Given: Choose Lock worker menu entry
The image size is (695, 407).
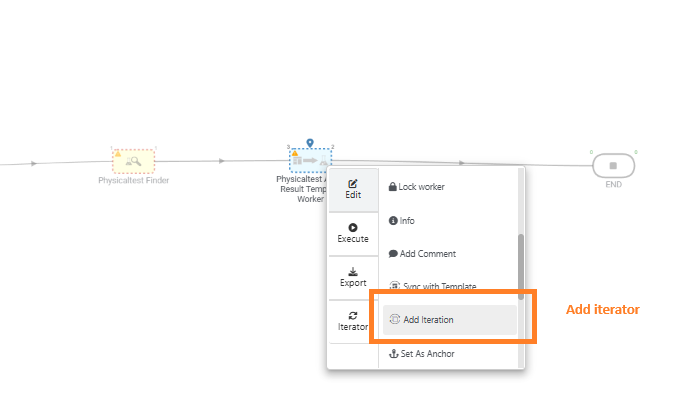Looking at the screenshot, I should pyautogui.click(x=417, y=187).
